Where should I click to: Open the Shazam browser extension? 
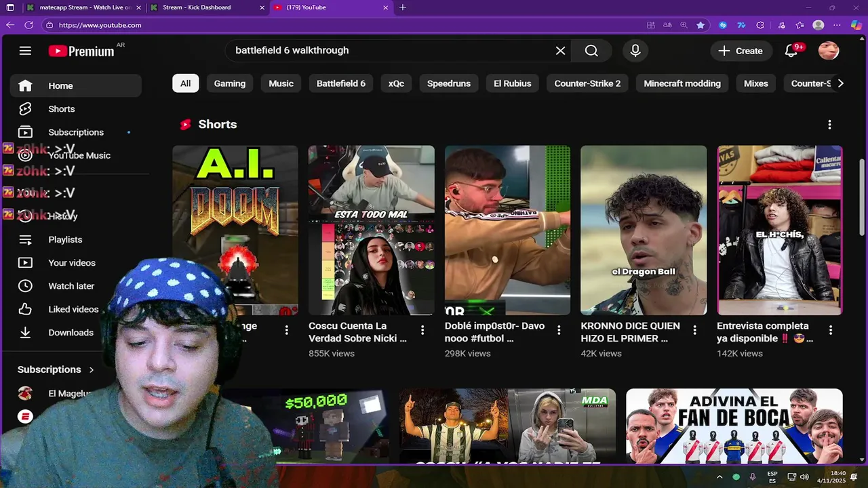(723, 25)
